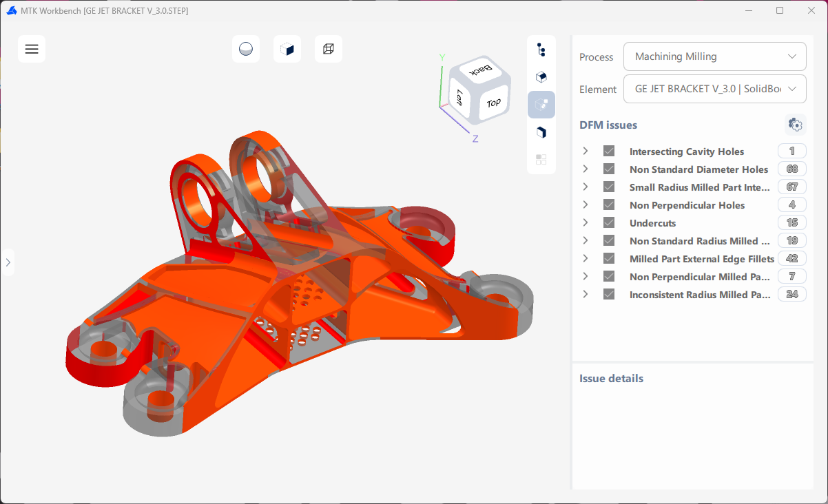Switch to wireframe cube display mode

[329, 49]
